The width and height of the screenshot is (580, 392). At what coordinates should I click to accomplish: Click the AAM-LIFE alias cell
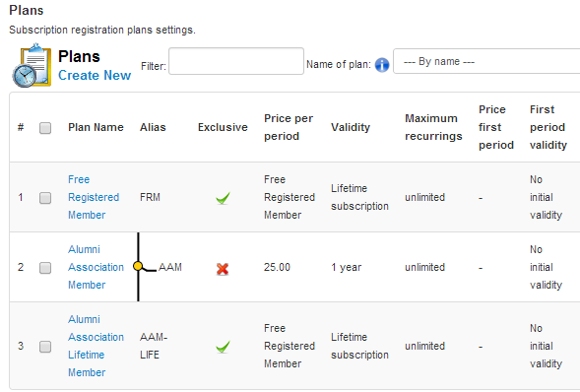click(154, 346)
